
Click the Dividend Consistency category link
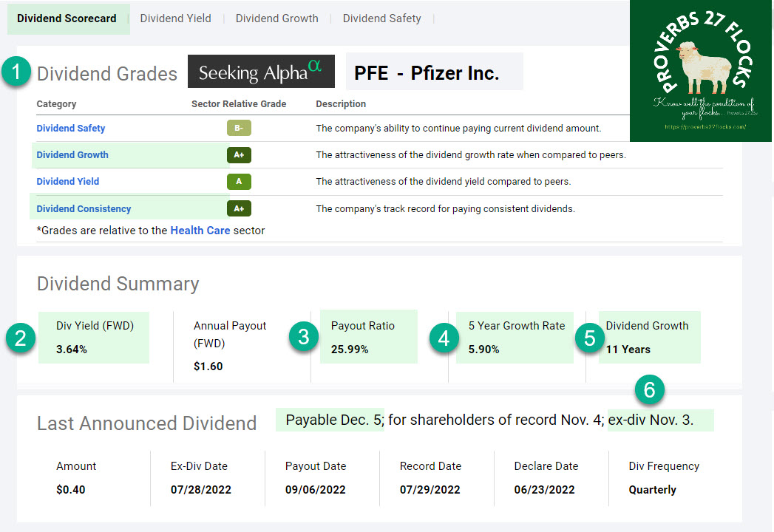point(84,208)
